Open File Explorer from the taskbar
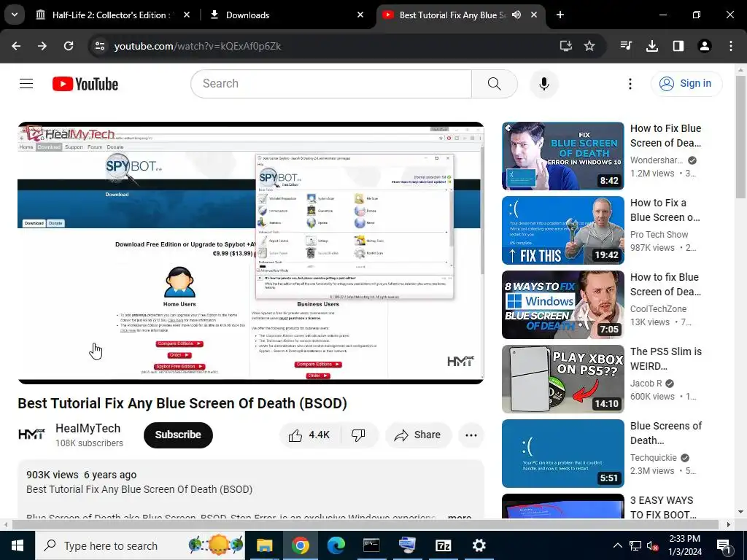Screen dimensions: 747x560 pyautogui.click(x=264, y=545)
